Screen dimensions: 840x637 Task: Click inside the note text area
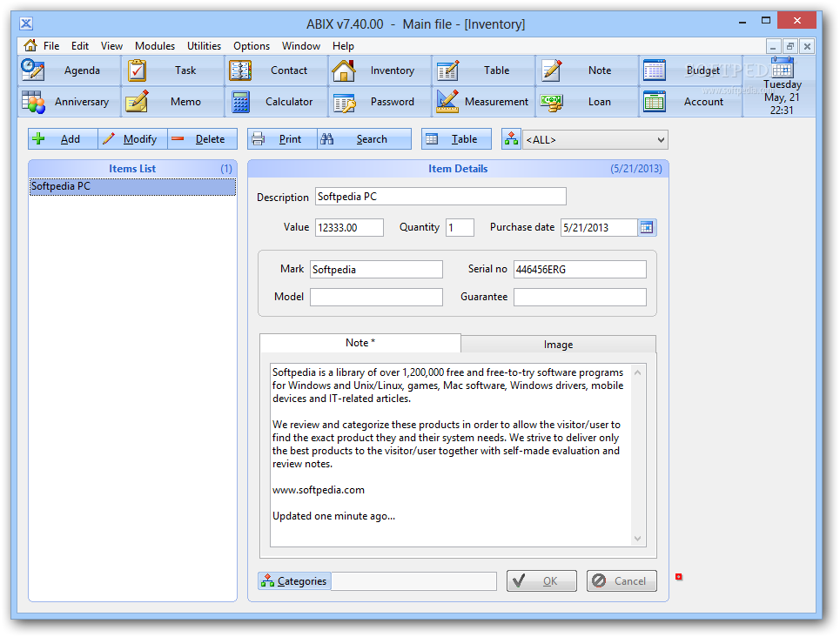click(x=450, y=455)
